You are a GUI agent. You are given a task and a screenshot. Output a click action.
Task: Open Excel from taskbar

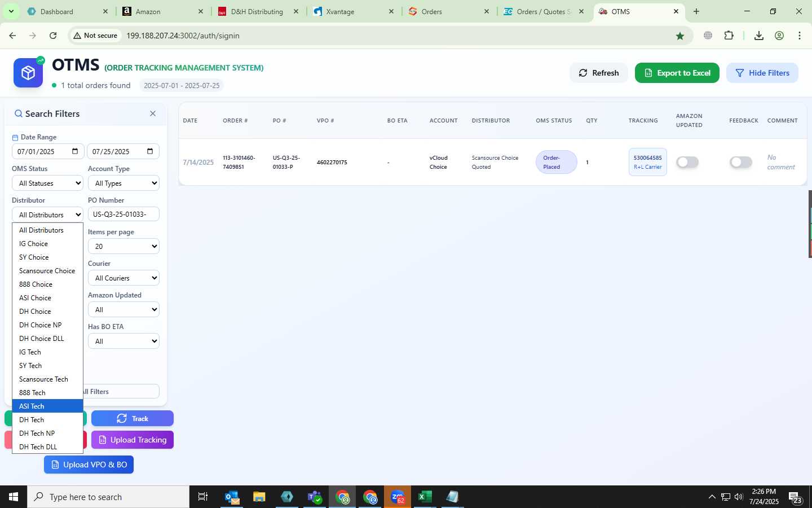(x=425, y=497)
